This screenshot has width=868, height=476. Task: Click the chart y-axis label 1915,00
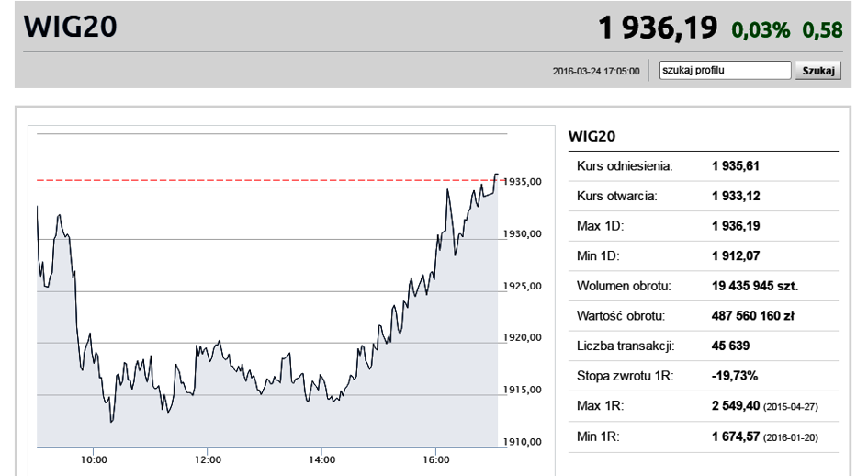click(x=523, y=390)
